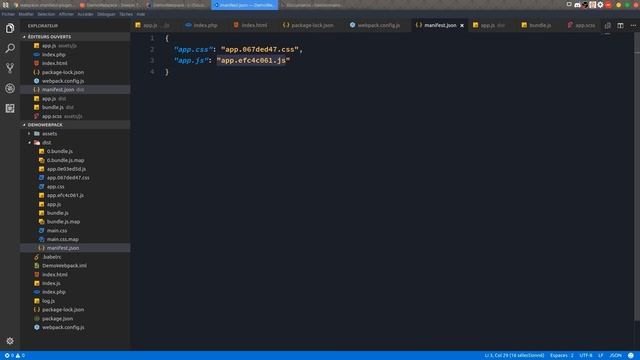
Task: Click line number 4 in gutter
Action: click(152, 72)
